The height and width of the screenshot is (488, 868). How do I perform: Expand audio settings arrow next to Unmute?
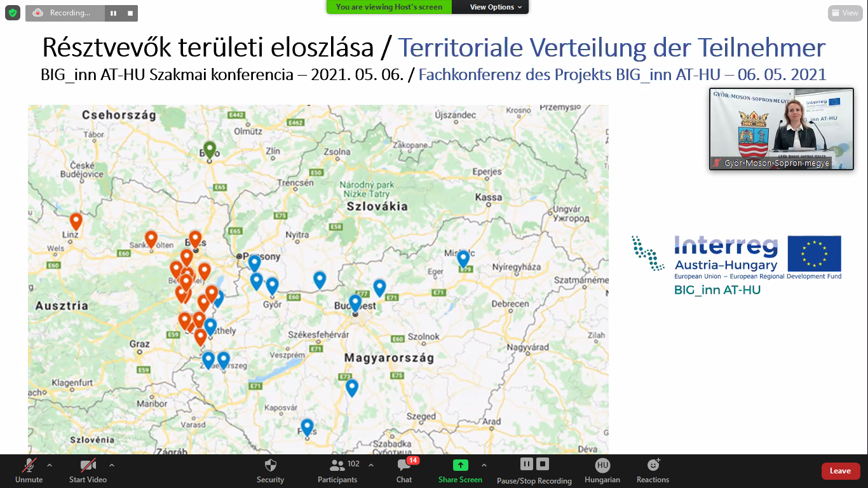50,465
